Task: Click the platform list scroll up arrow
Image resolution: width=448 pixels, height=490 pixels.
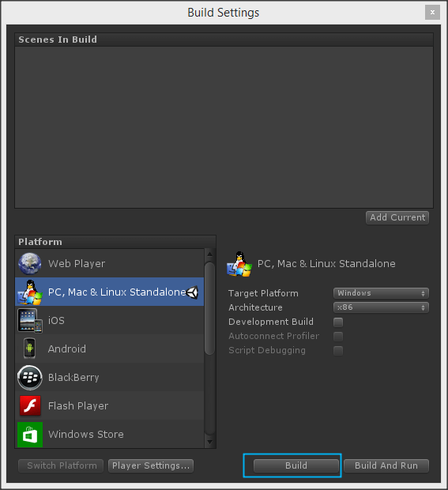Action: (210, 254)
